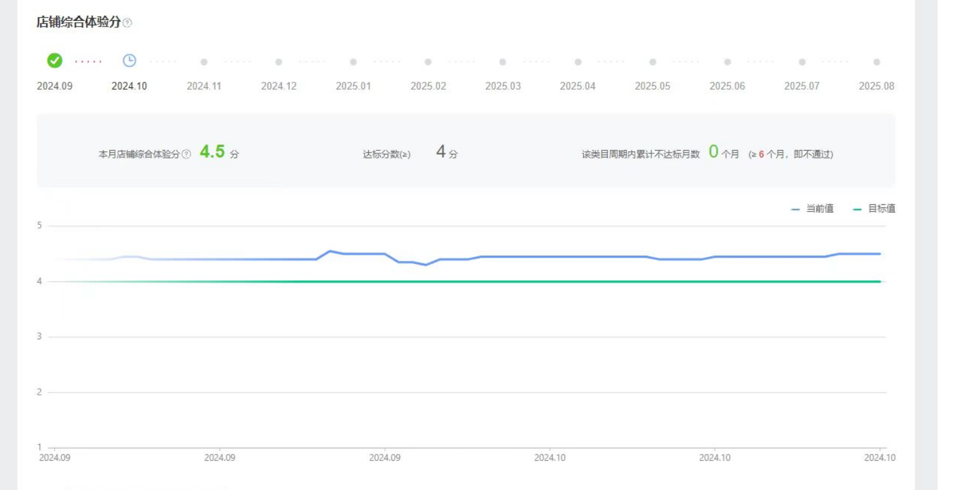Click help icon next to 本月店铺综合体验分

pos(186,154)
